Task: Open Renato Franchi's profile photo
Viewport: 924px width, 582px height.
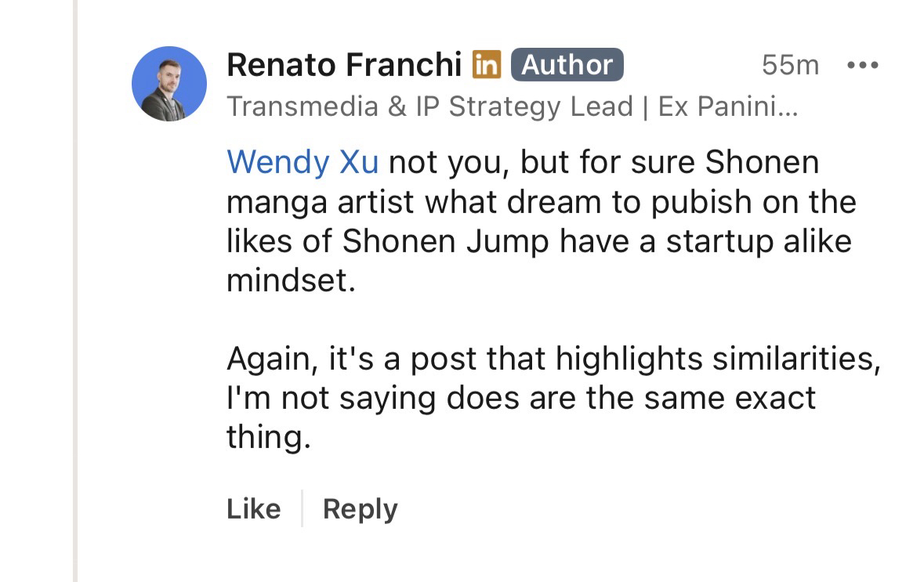Action: (169, 84)
